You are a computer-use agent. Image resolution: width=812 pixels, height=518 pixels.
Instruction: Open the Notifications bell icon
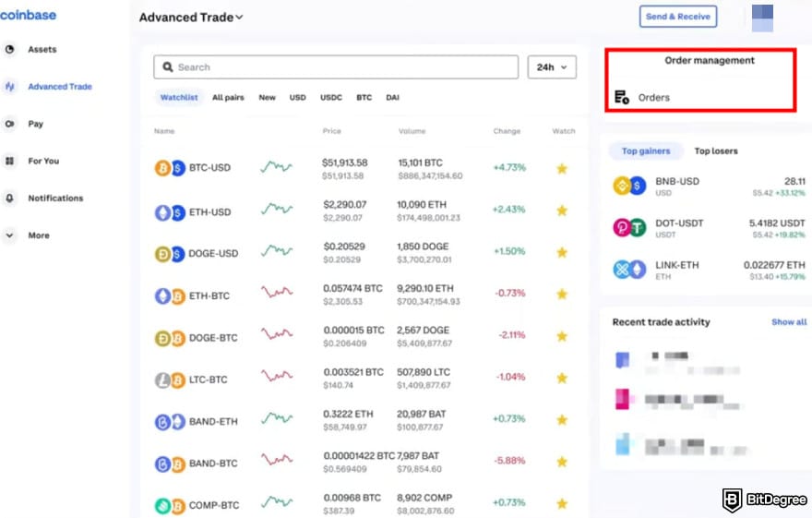9,199
